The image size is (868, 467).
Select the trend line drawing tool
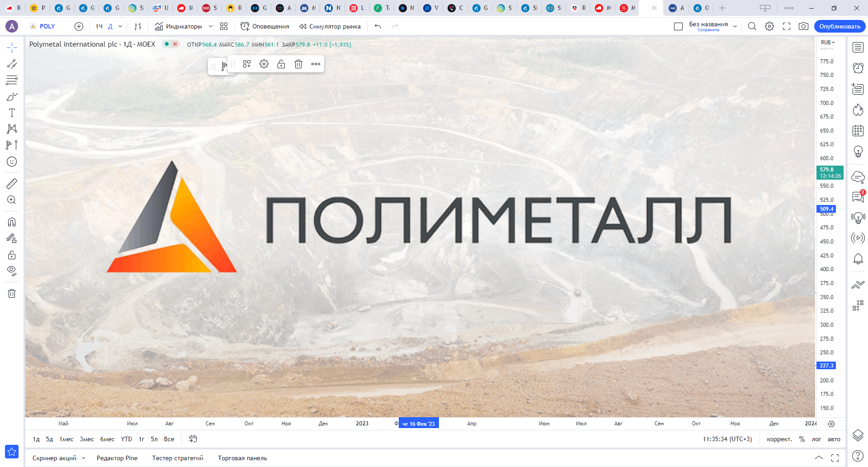coord(12,64)
